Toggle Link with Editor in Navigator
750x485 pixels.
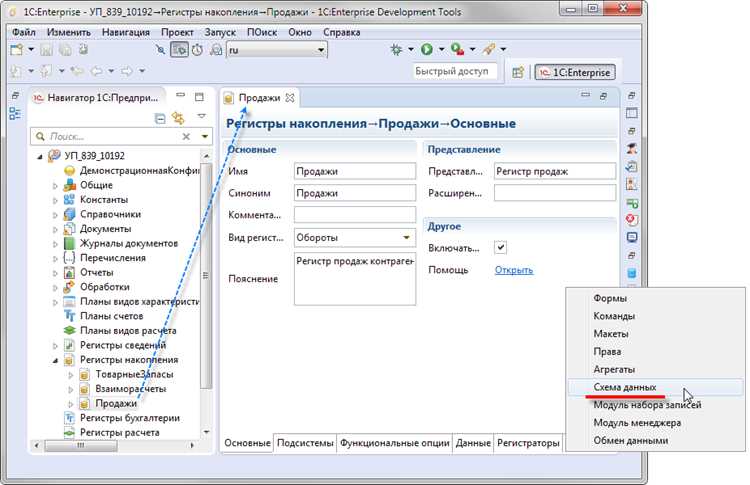[x=178, y=118]
